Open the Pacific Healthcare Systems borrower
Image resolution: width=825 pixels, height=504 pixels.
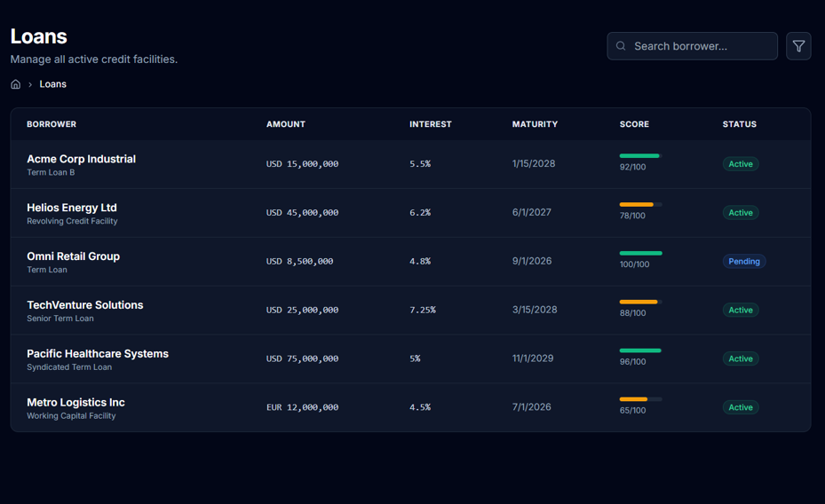click(98, 354)
